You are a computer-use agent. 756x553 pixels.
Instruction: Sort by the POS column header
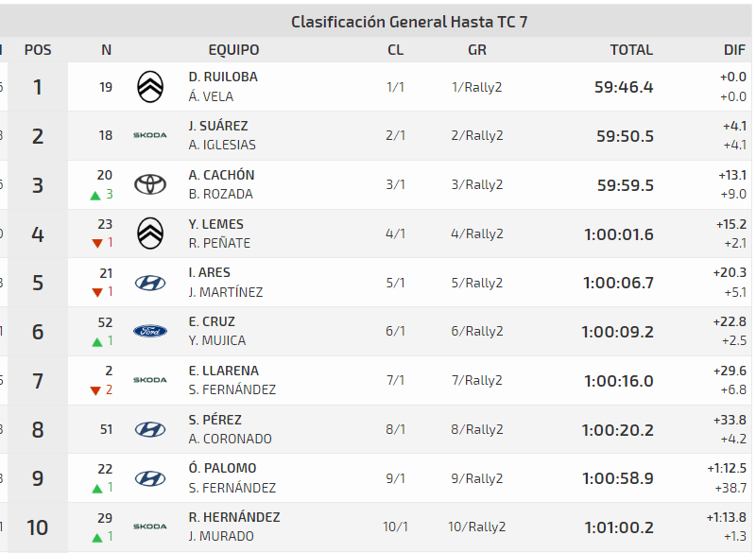pyautogui.click(x=38, y=50)
